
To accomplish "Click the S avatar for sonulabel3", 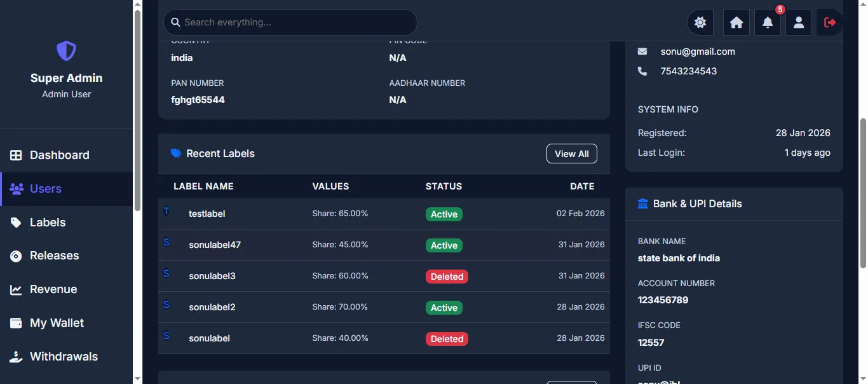I will (166, 273).
